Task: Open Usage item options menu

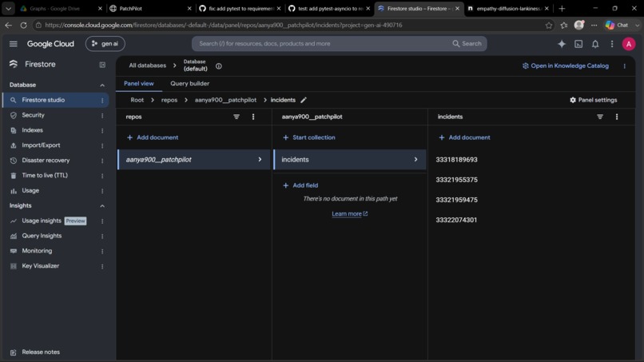Action: click(102, 191)
